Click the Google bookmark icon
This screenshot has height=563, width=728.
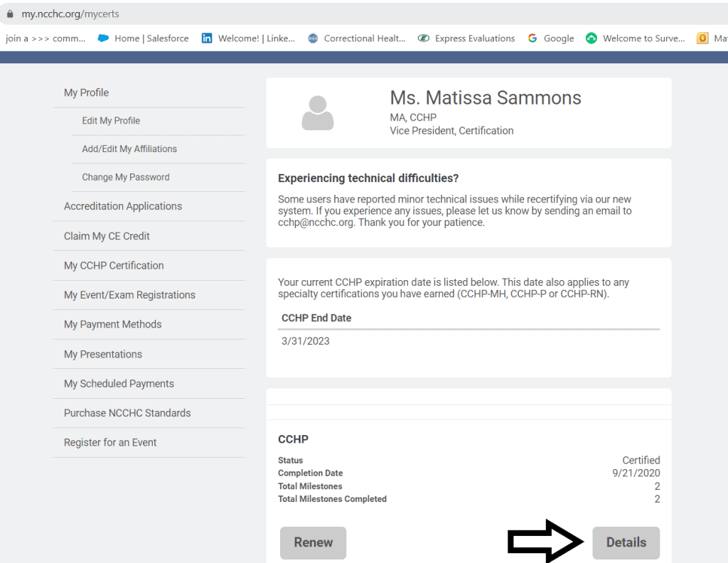[532, 38]
